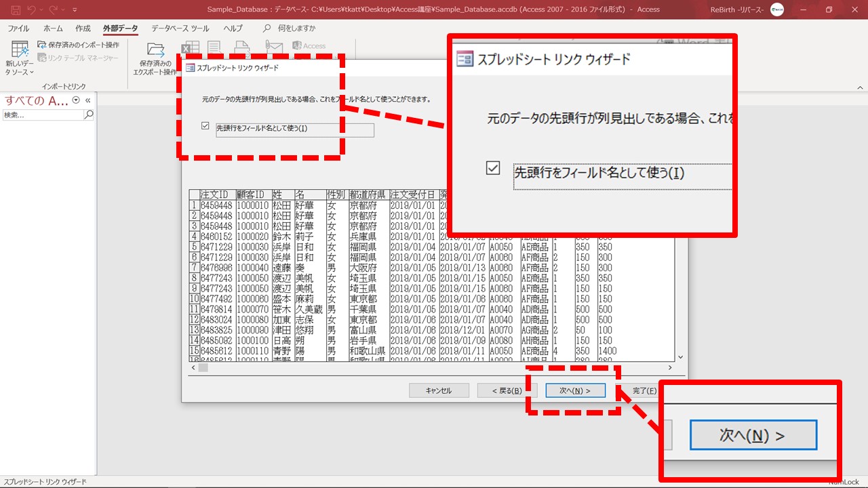Click the horizontal scrollbar right arrow in preview
Viewport: 868px width, 488px height.
point(670,368)
